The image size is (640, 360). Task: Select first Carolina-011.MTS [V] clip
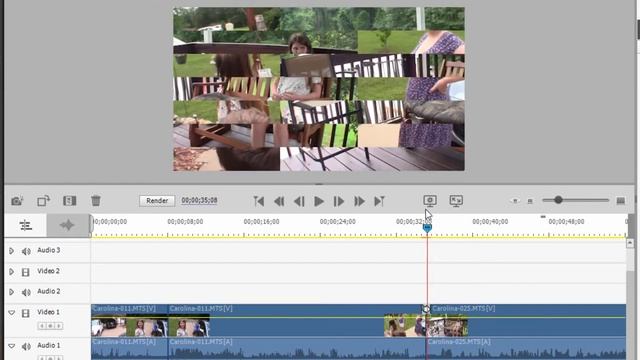coord(129,321)
